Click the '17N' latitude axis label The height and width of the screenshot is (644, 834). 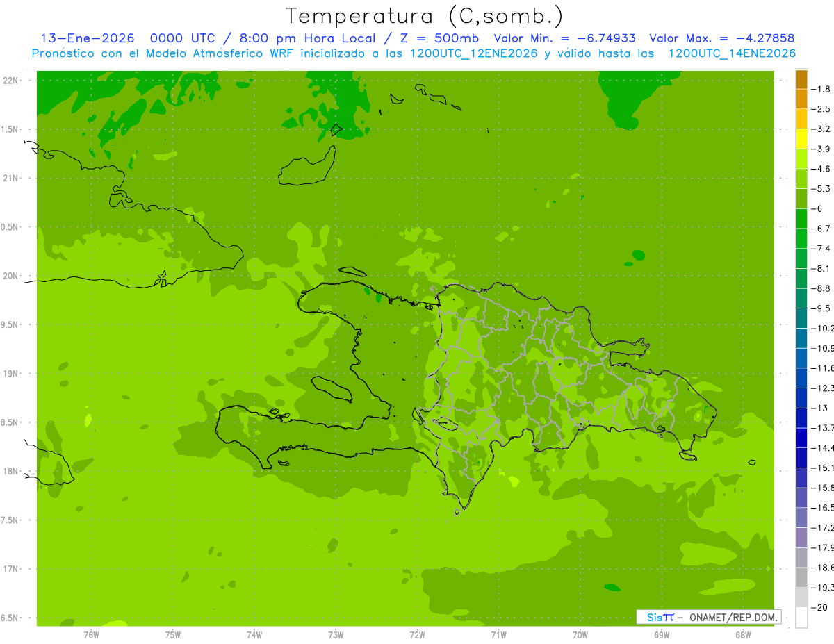(12, 568)
